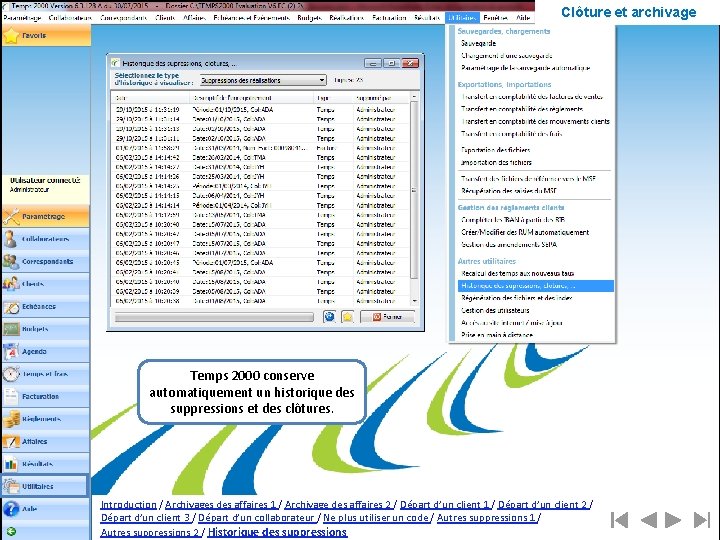Follow the 'Ne plus utiliser un code' link
The height and width of the screenshot is (540, 720).
tap(376, 518)
